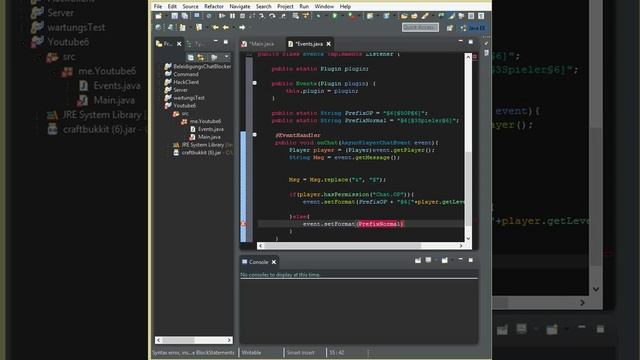
Task: Open the Help menu
Action: tap(345, 7)
